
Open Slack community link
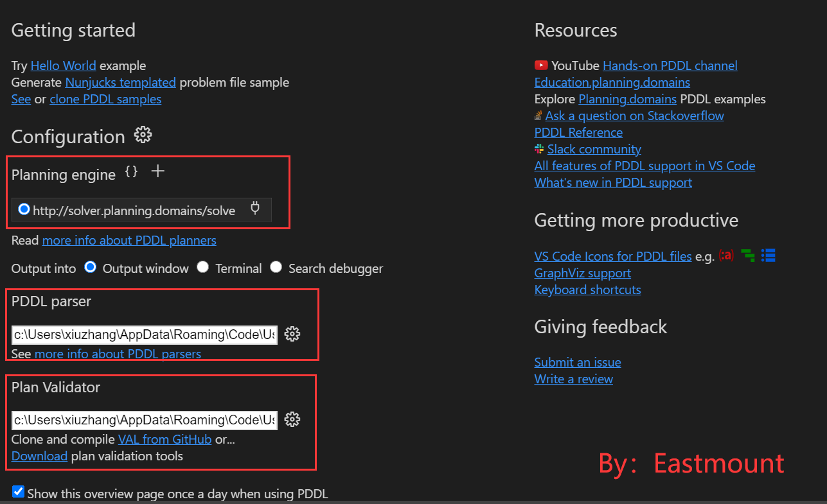coord(594,149)
